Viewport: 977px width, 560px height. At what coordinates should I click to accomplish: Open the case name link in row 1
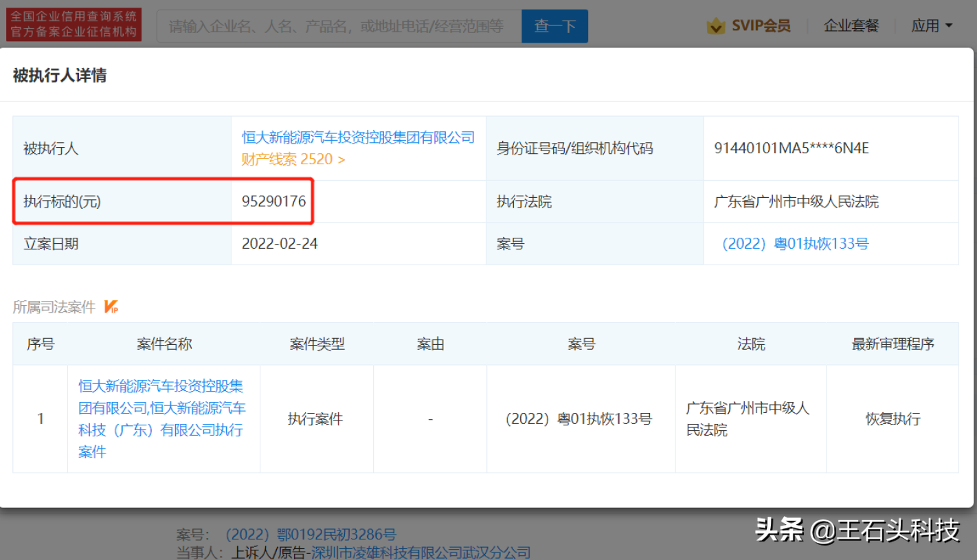click(x=162, y=419)
